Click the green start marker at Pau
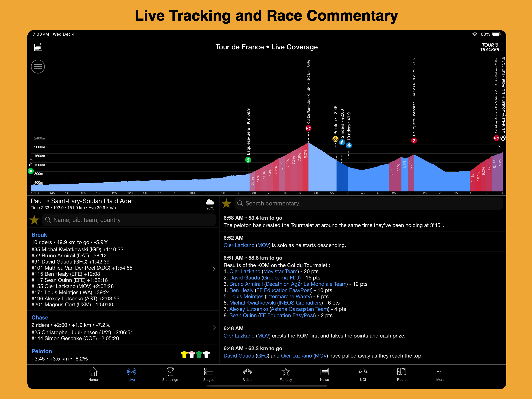Image resolution: width=532 pixels, height=399 pixels. (x=31, y=171)
